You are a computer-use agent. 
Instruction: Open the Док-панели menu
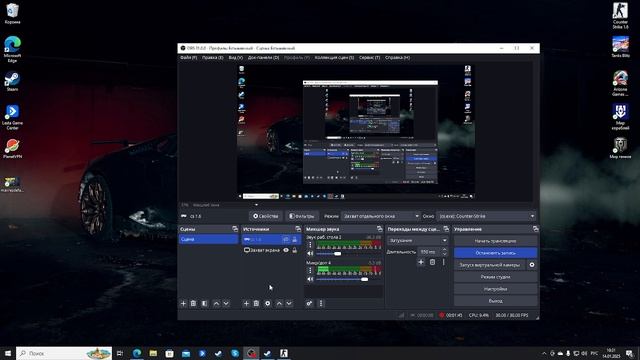[264, 58]
